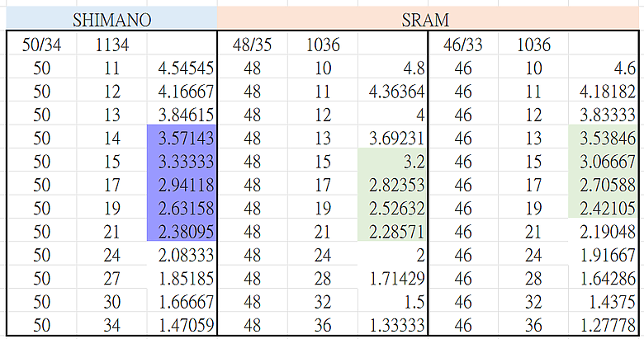This screenshot has width=644, height=339.
Task: Click cog 10 in the 4.6 row
Action: tap(533, 68)
